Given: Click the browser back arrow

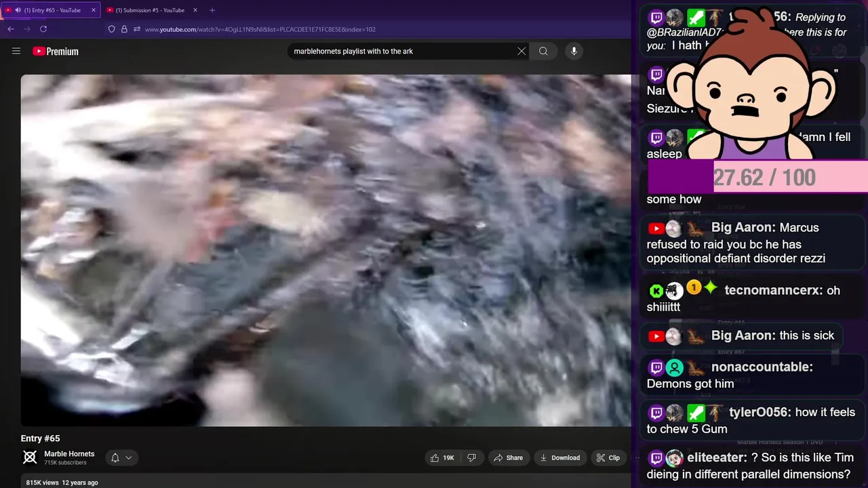Looking at the screenshot, I should pos(11,29).
